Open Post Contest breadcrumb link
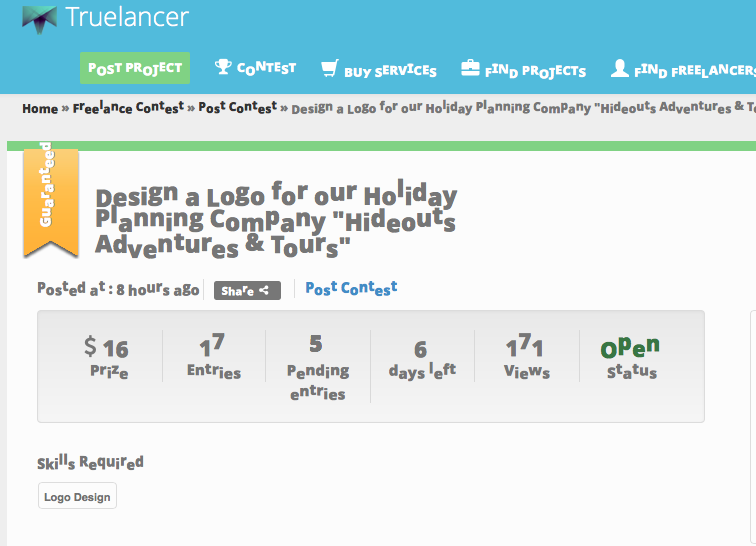 pyautogui.click(x=238, y=107)
